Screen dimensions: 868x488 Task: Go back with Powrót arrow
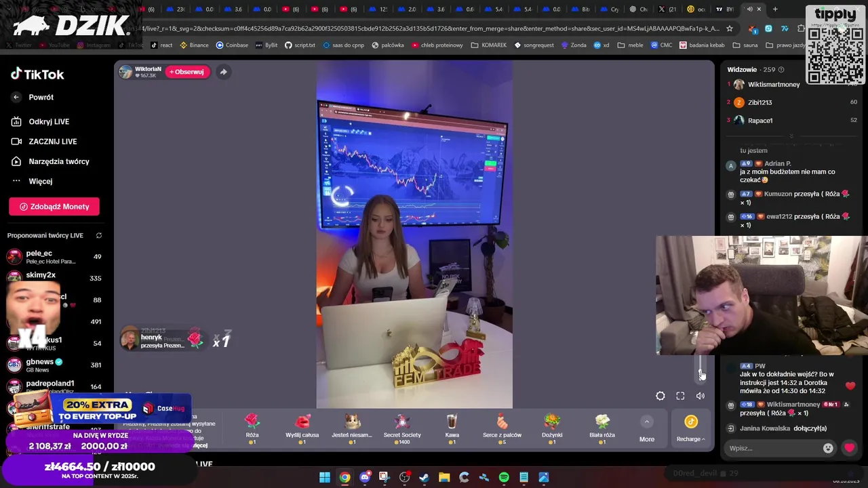coord(16,97)
